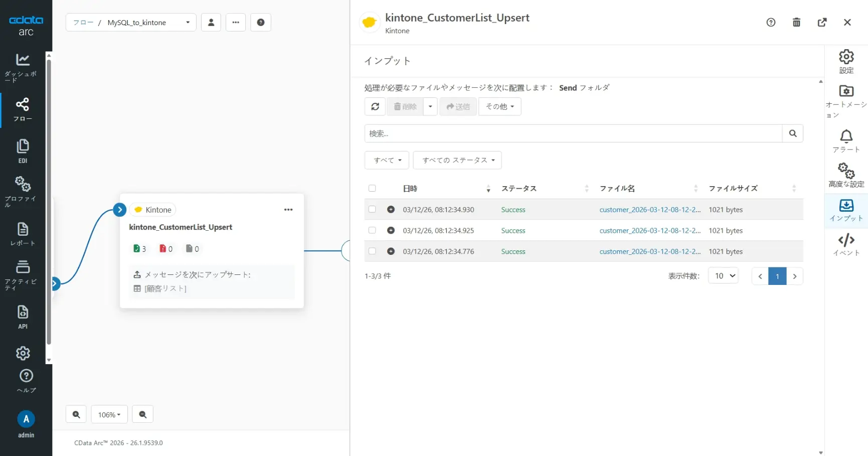The width and height of the screenshot is (868, 456).
Task: Tick the select-all checkbox in table header
Action: click(372, 189)
